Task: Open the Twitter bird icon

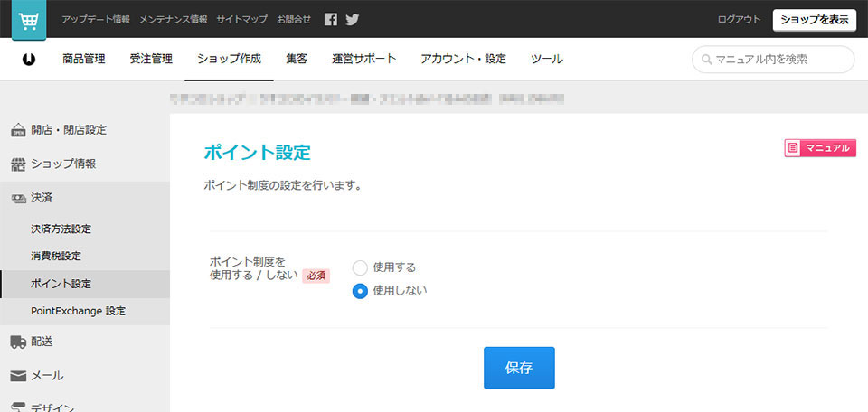Action: [x=353, y=19]
